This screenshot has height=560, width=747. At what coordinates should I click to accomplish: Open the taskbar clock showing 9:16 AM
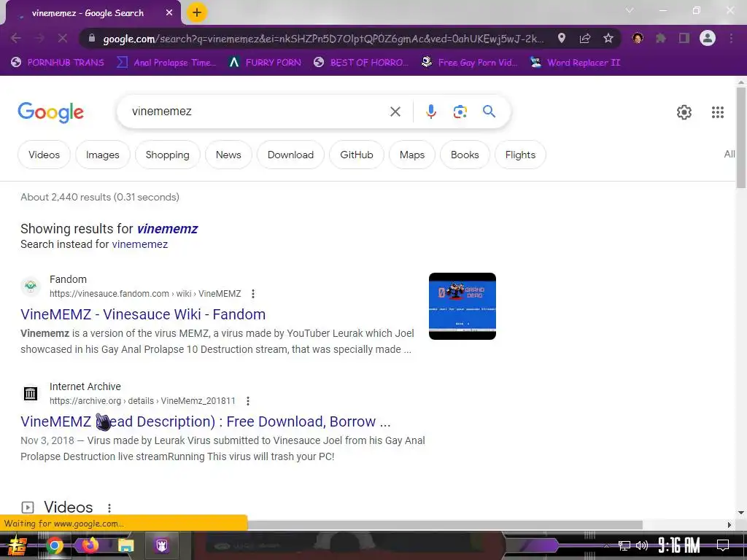[x=679, y=545]
